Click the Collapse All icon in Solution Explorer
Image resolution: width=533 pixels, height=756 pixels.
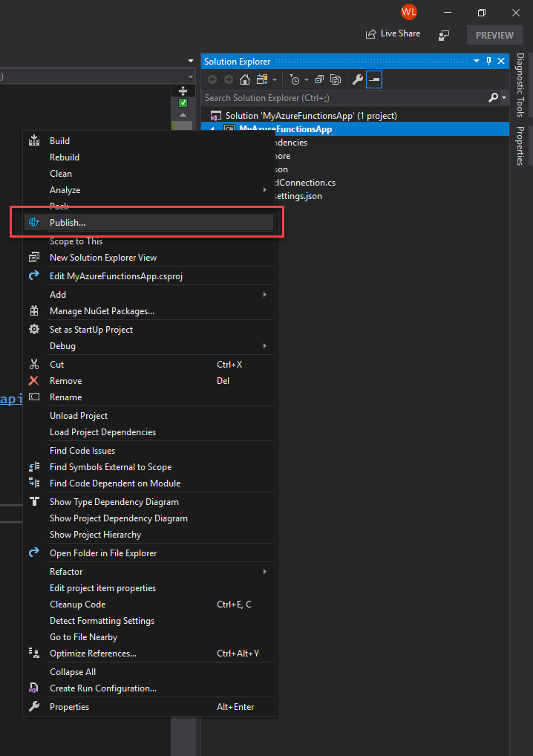click(x=319, y=79)
